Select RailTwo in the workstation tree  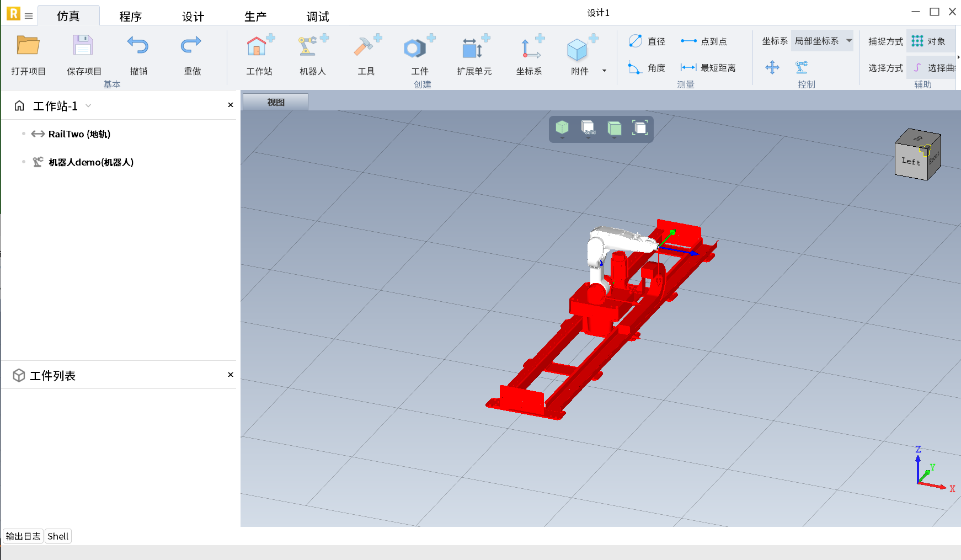[x=79, y=134]
